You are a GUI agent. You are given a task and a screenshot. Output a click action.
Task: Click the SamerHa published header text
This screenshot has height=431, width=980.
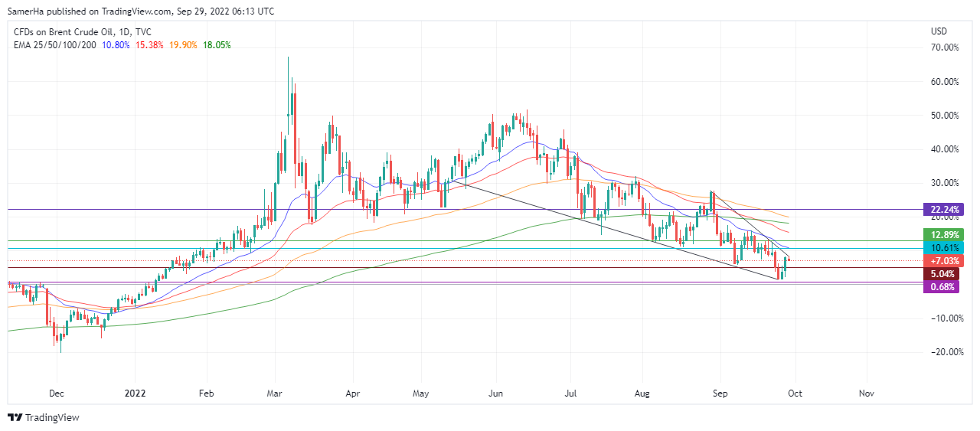click(141, 11)
